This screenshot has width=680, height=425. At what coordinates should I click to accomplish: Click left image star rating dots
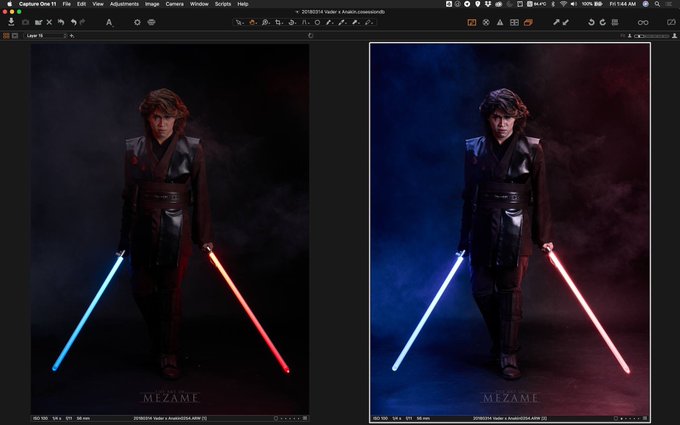click(x=291, y=418)
